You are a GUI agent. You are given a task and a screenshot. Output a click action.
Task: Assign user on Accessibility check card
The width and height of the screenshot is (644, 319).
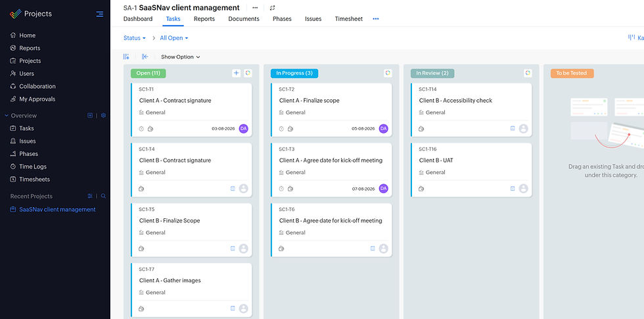pyautogui.click(x=523, y=129)
